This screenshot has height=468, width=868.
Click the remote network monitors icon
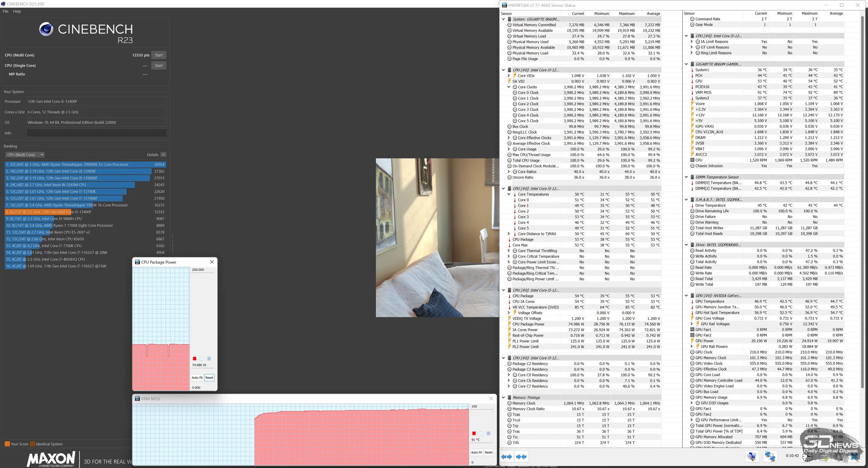pos(770,456)
